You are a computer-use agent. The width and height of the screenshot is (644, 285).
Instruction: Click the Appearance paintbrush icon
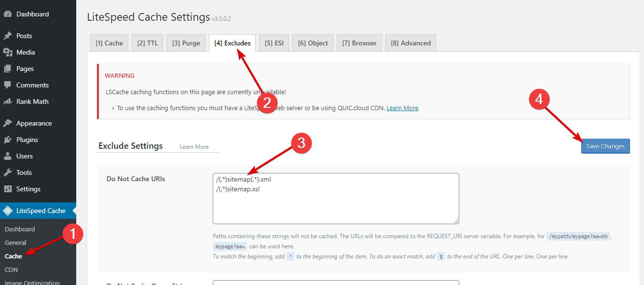pyautogui.click(x=8, y=123)
